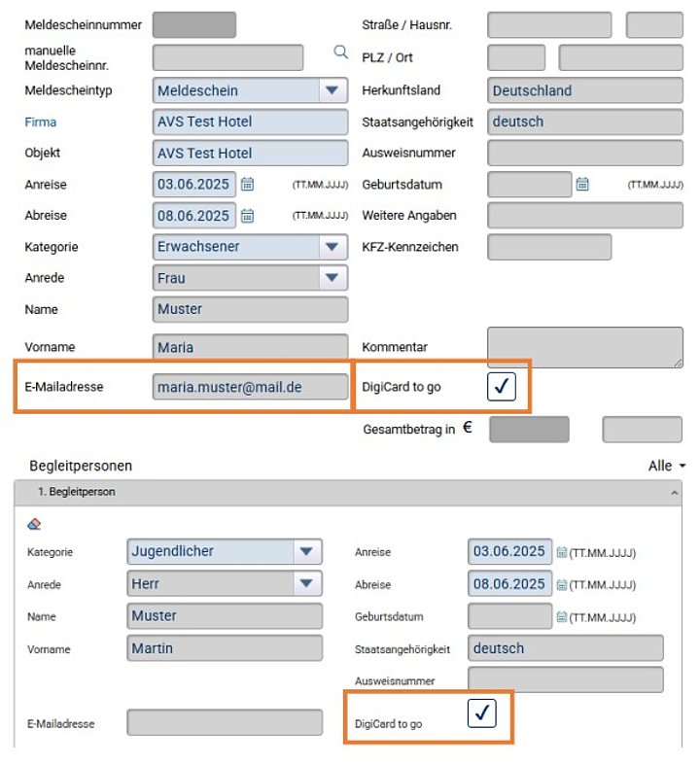The width and height of the screenshot is (700, 765).
Task: Open the Anrede dropdown showing Frau
Action: point(250,278)
